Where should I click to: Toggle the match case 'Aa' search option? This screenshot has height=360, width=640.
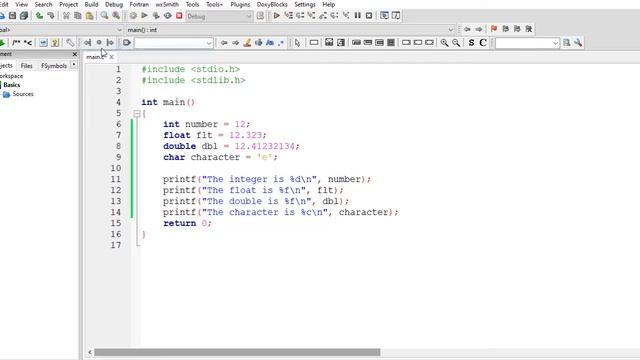click(270, 42)
